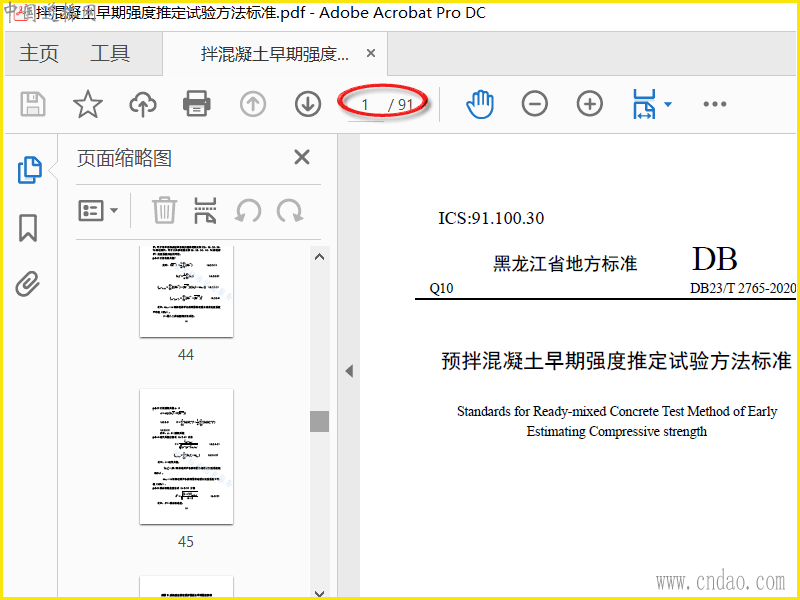Collapse the navigation pane arrow

[349, 371]
